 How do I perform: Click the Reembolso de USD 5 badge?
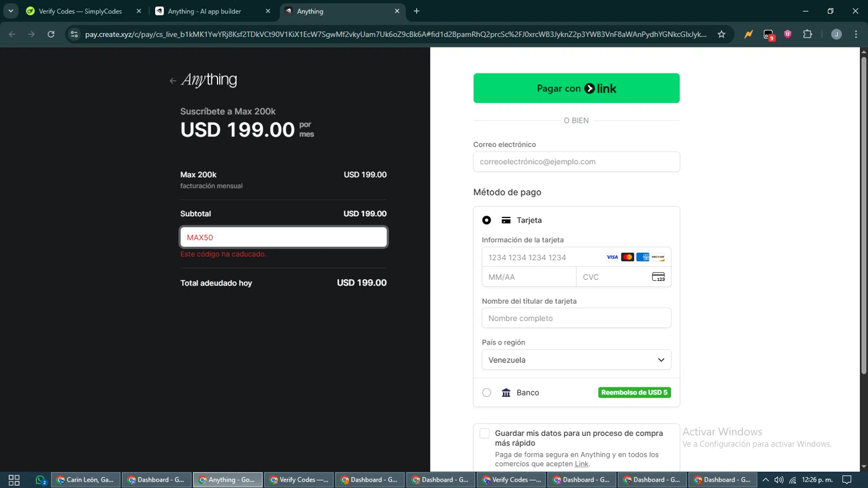634,393
